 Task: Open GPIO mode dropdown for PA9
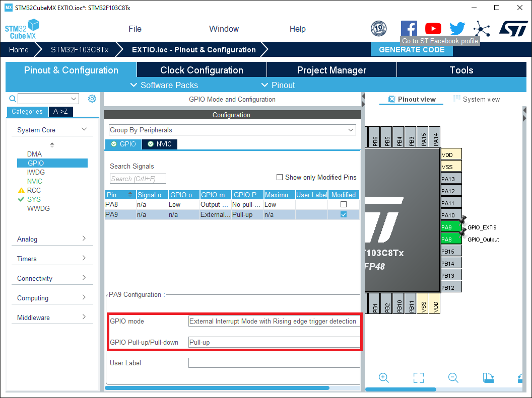pos(274,321)
